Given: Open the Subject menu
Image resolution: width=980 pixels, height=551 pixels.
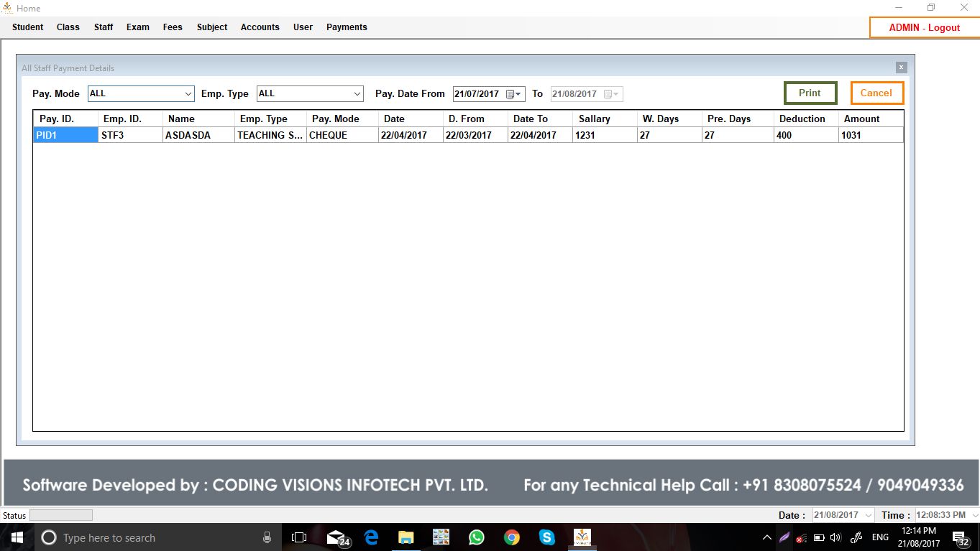Looking at the screenshot, I should coord(212,27).
